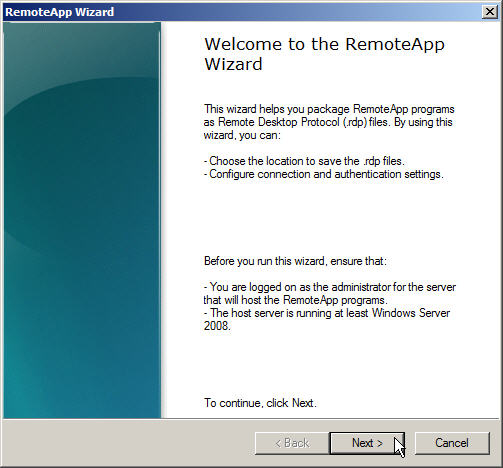Click the "host server is running" bullet

pyautogui.click(x=327, y=319)
